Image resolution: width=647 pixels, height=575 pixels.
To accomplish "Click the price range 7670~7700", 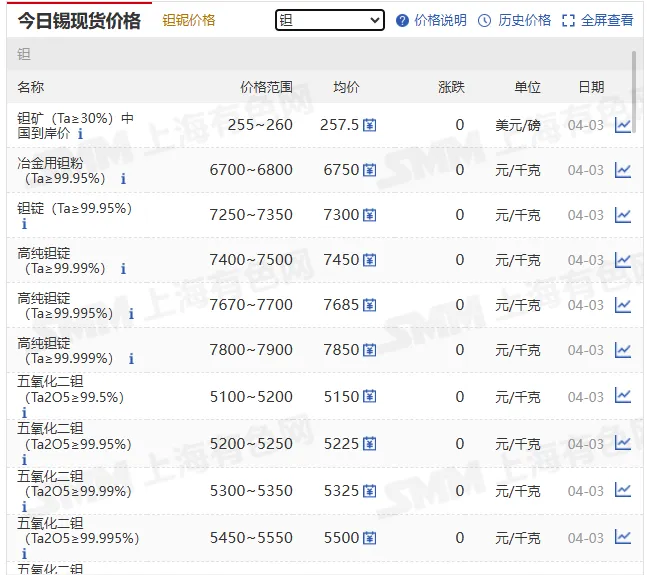I will [x=251, y=305].
